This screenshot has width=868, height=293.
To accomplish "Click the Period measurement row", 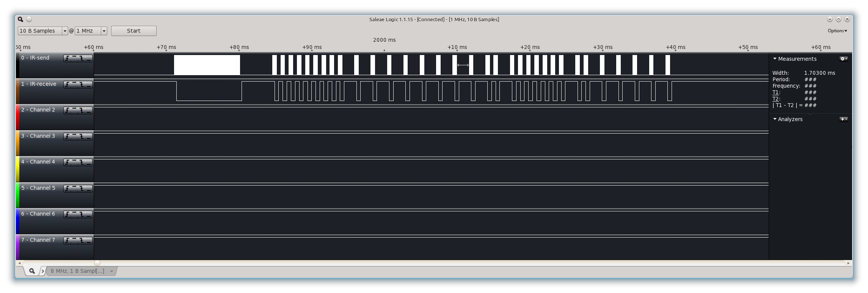I will point(794,79).
